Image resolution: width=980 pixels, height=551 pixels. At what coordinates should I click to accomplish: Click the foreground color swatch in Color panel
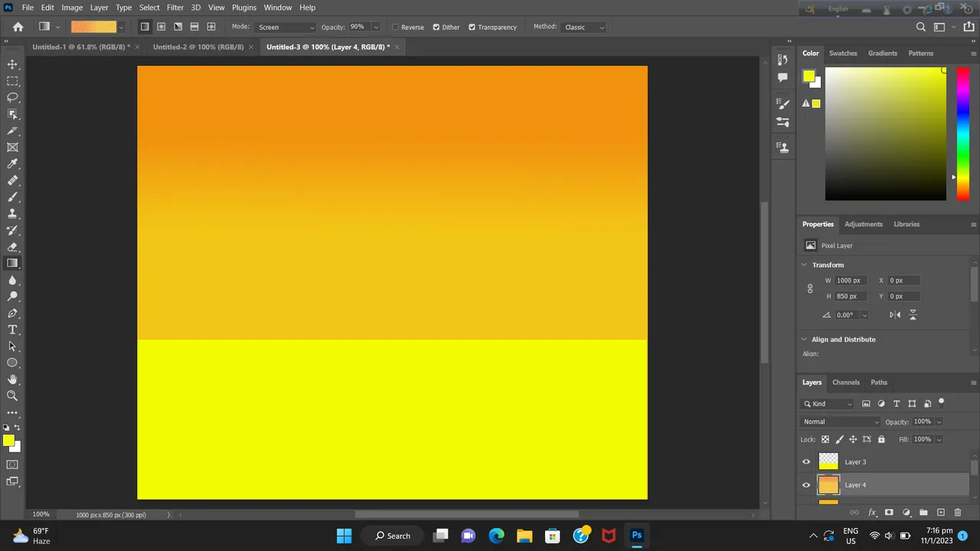click(808, 76)
